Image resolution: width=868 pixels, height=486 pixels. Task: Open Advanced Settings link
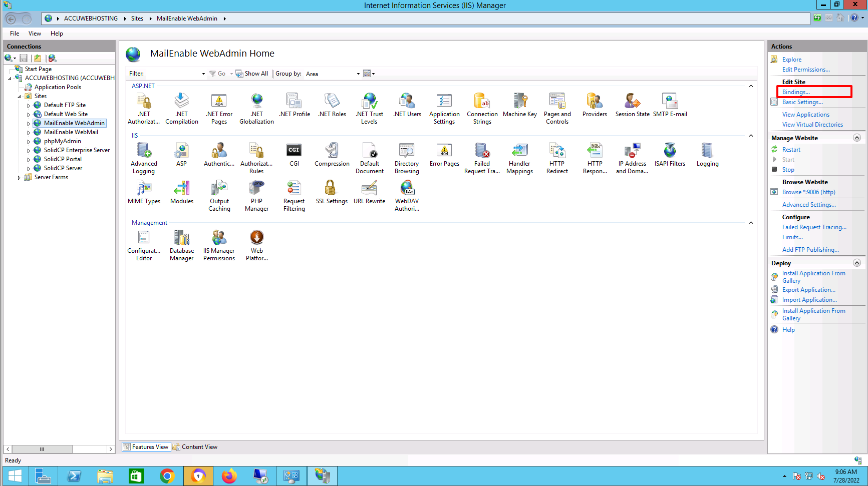pos(809,205)
